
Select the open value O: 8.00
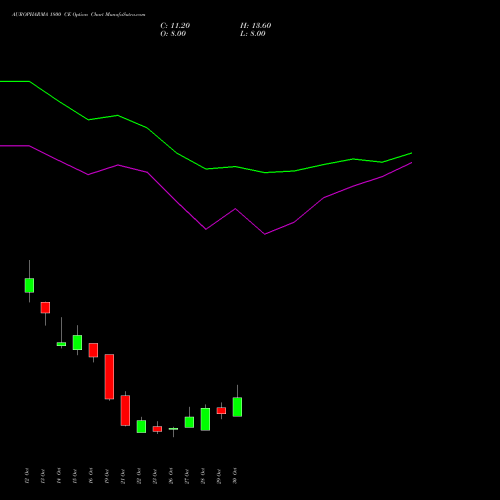(173, 33)
